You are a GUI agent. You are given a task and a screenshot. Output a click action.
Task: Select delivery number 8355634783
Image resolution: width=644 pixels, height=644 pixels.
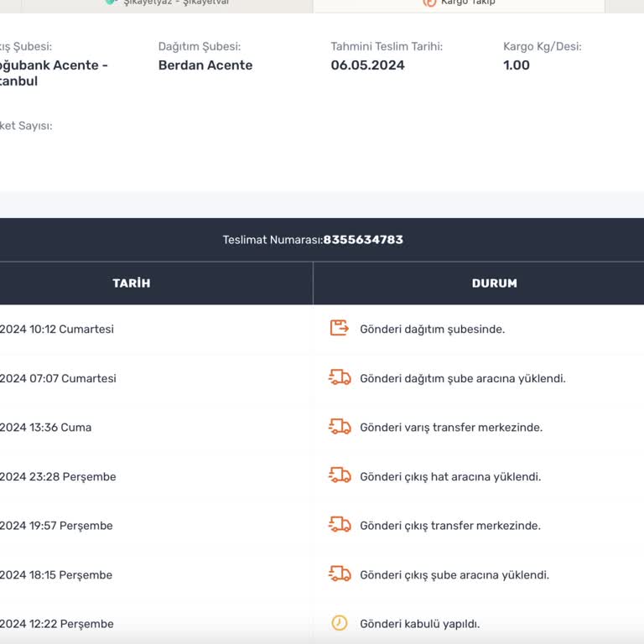click(363, 240)
